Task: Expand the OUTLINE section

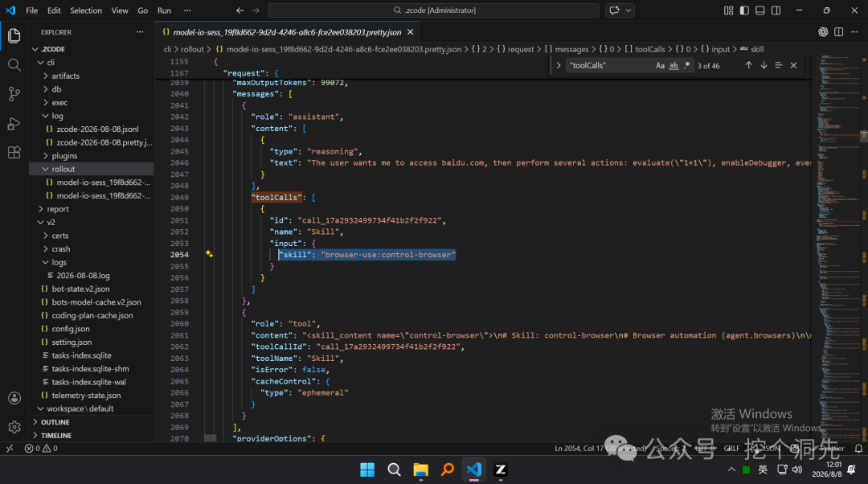Action: [x=92, y=422]
